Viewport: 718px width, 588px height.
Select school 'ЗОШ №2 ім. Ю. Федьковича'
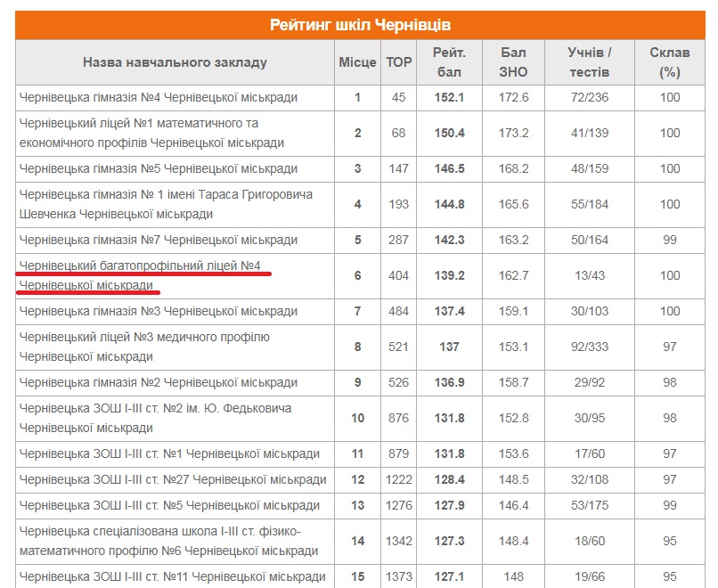pos(156,419)
